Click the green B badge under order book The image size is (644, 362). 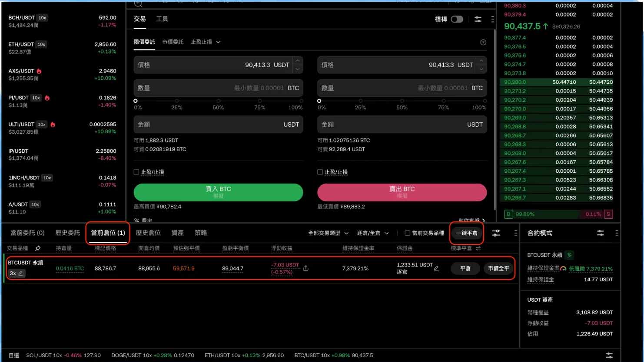click(508, 214)
